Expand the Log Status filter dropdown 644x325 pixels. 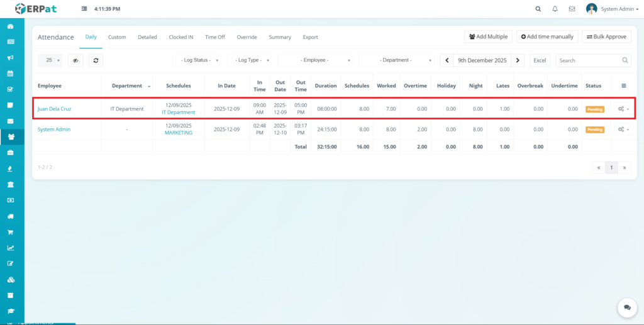pyautogui.click(x=197, y=60)
